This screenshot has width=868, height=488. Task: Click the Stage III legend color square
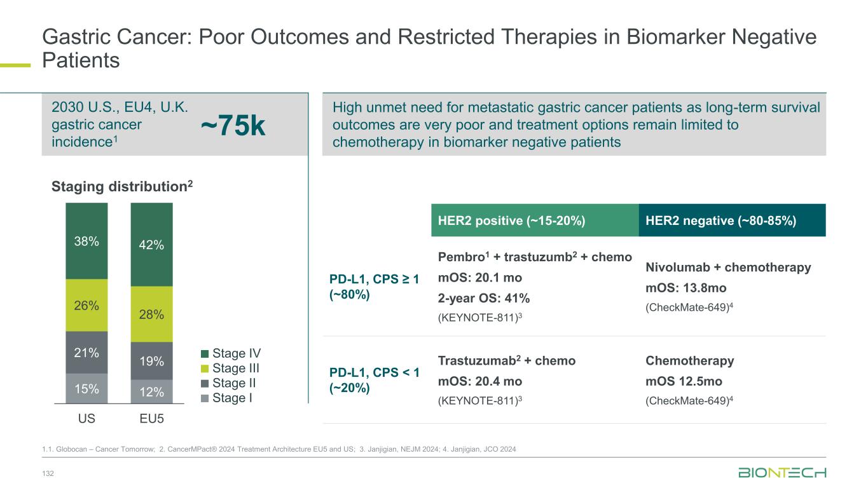point(203,369)
